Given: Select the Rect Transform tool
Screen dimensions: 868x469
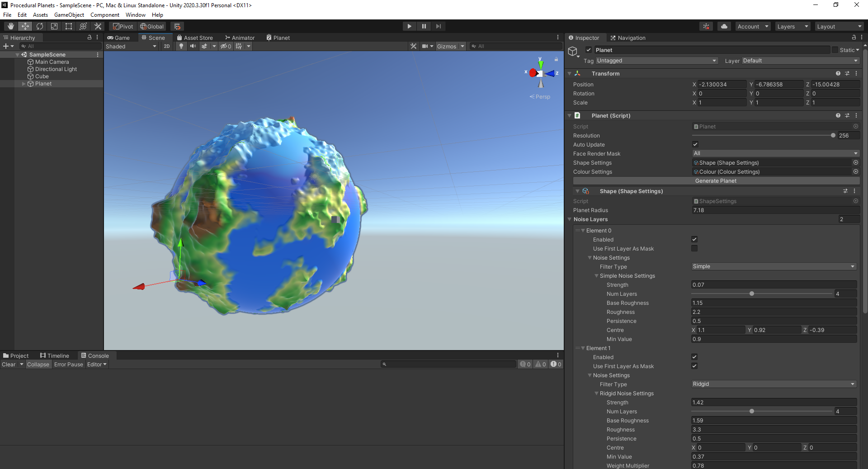Looking at the screenshot, I should tap(68, 26).
